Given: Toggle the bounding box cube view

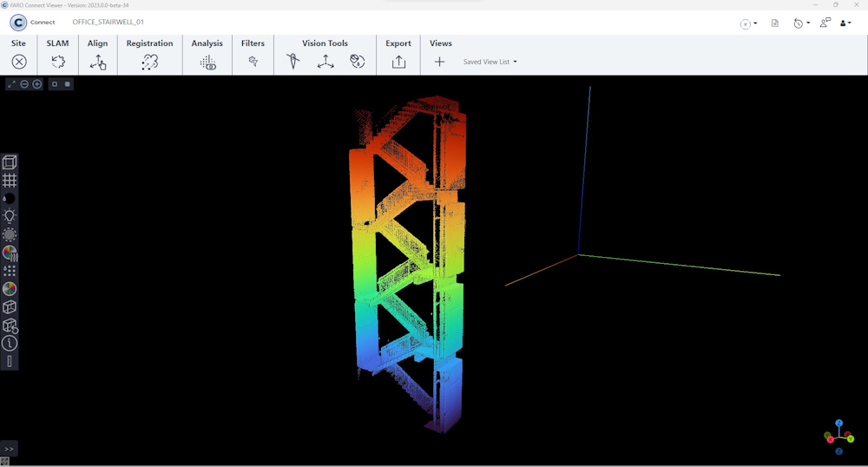Looking at the screenshot, I should tap(10, 162).
